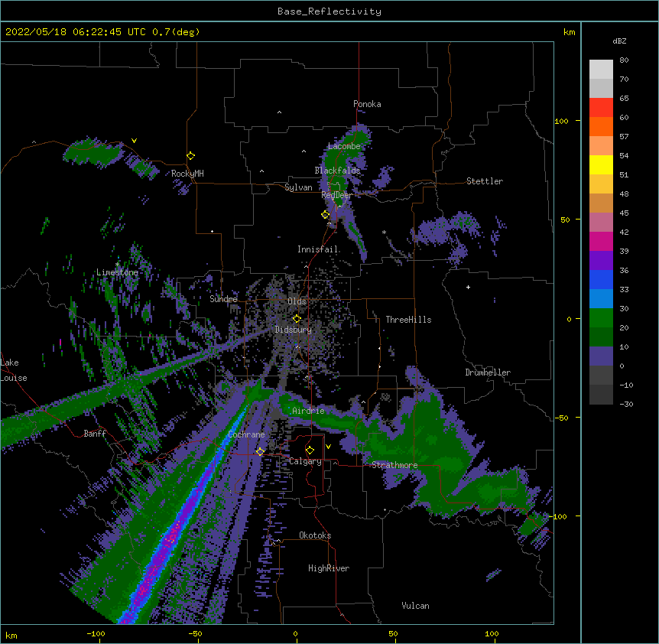This screenshot has height=644, width=659.
Task: Click the Drumheller label
Action: pos(488,372)
